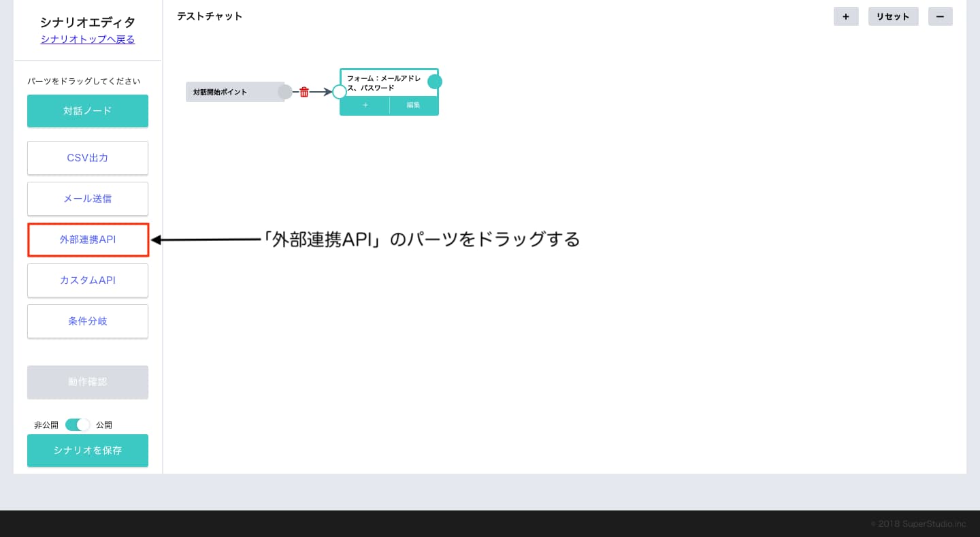Select the 対話ノード part
This screenshot has width=980, height=537.
coord(87,110)
